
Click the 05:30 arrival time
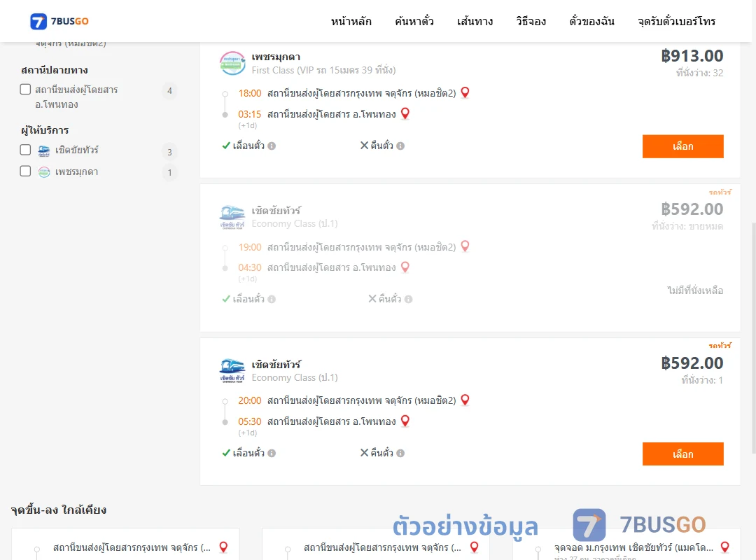[250, 421]
